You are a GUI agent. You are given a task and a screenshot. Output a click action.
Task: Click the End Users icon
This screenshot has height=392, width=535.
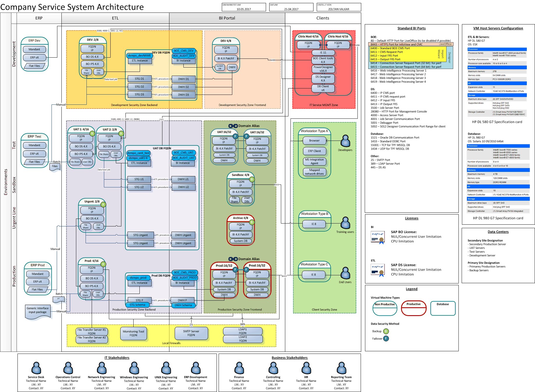coord(345,273)
